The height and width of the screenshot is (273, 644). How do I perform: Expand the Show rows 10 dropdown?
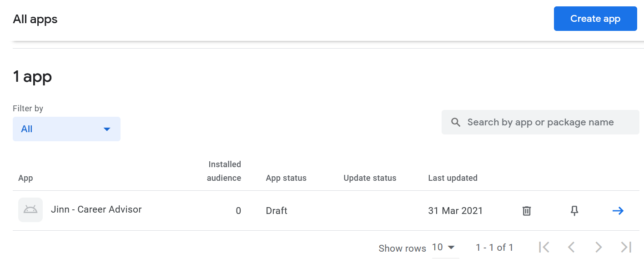point(444,248)
